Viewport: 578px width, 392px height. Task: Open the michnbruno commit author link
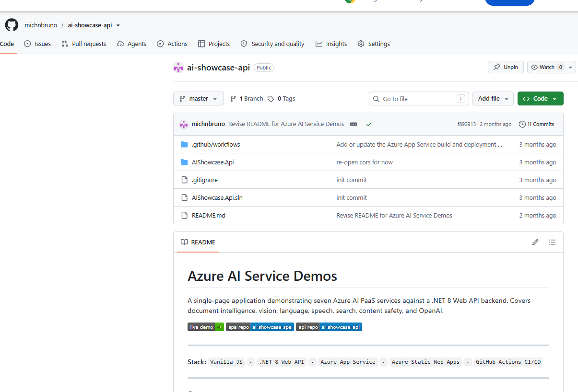[208, 124]
